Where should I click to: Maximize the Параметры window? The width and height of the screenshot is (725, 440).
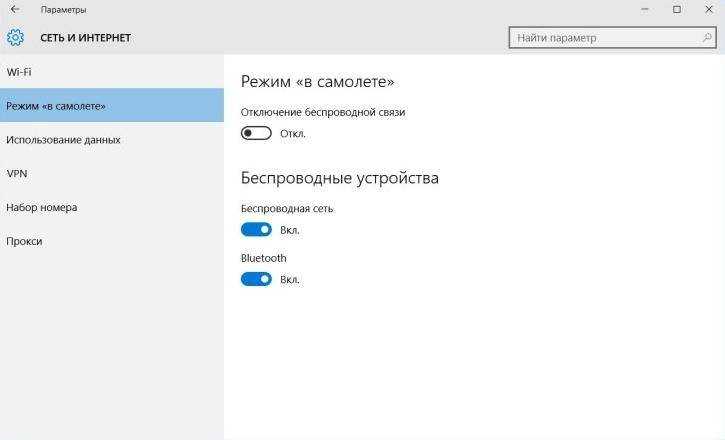tap(677, 9)
